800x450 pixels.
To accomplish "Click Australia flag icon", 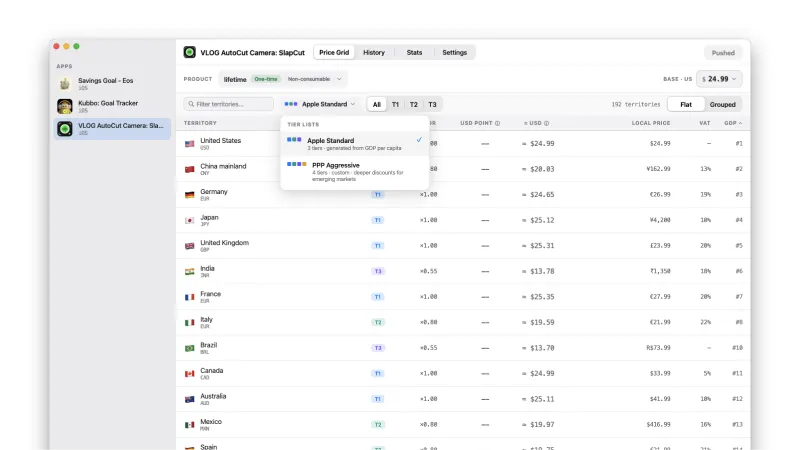I will point(190,399).
